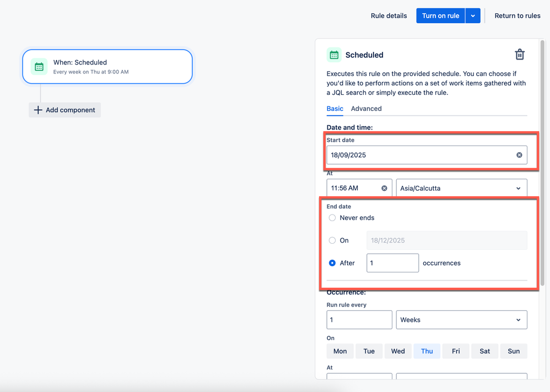550x392 pixels.
Task: Select the After occurrences radio button
Action: (332, 263)
